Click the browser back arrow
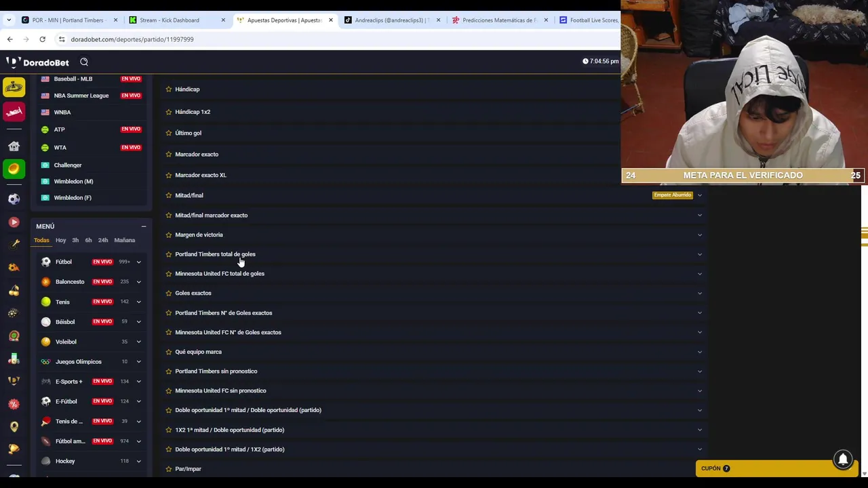The width and height of the screenshot is (868, 488). point(9,39)
